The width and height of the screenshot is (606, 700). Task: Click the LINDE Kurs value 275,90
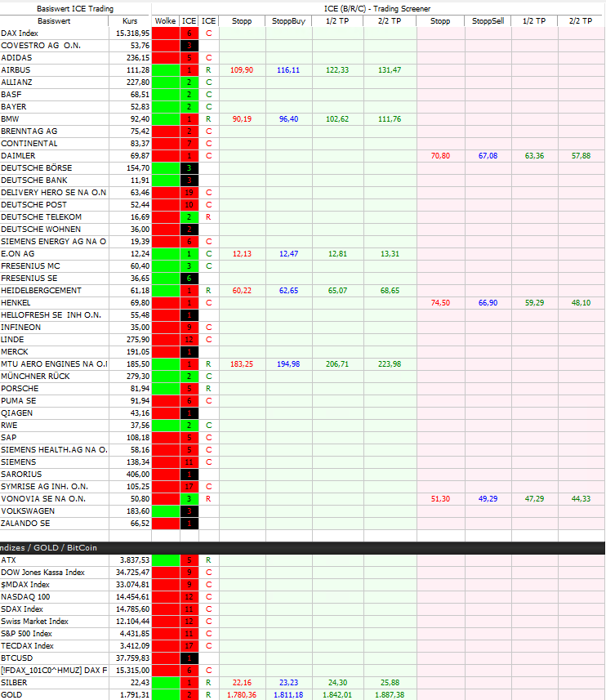tap(138, 340)
